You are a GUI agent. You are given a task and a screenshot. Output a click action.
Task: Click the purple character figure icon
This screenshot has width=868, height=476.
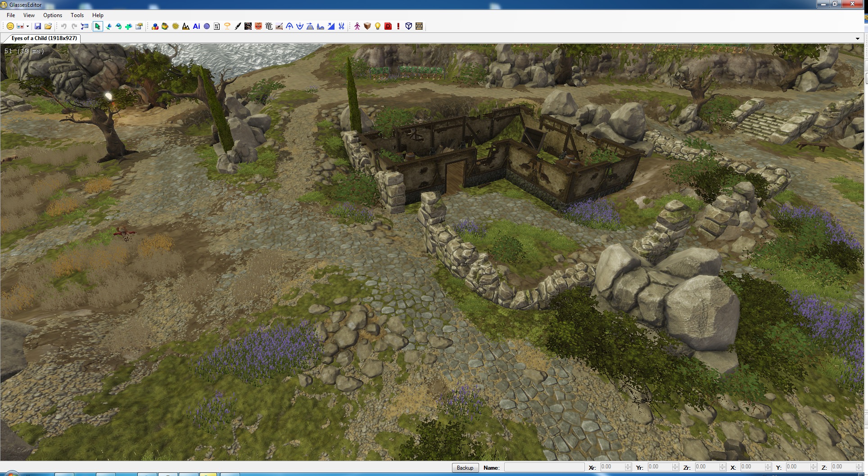click(357, 27)
